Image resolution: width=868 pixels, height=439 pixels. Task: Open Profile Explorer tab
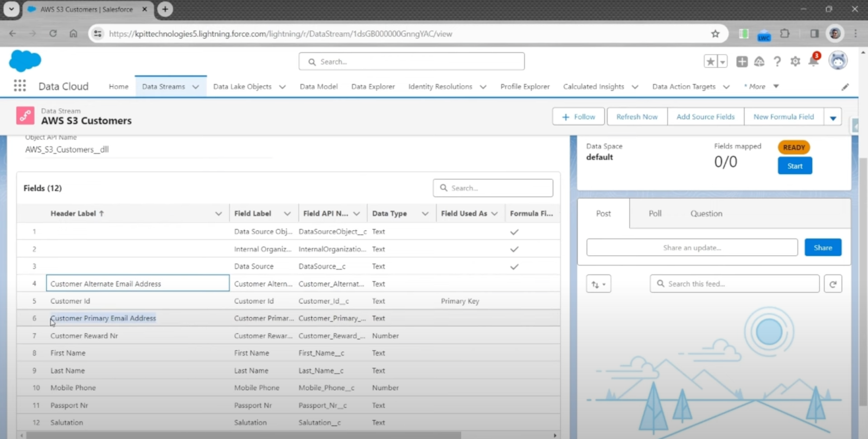(x=525, y=87)
